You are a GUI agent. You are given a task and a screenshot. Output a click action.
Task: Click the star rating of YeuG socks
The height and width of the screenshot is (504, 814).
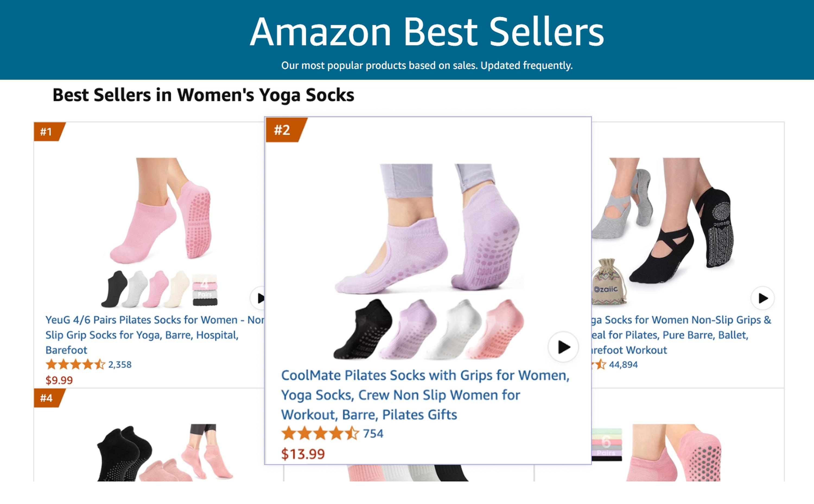[x=75, y=365]
